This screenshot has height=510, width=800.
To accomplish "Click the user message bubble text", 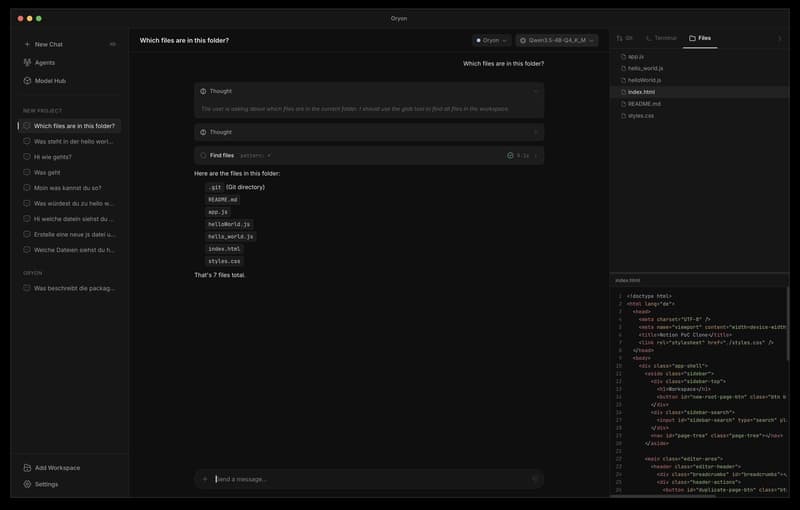I will pyautogui.click(x=503, y=64).
